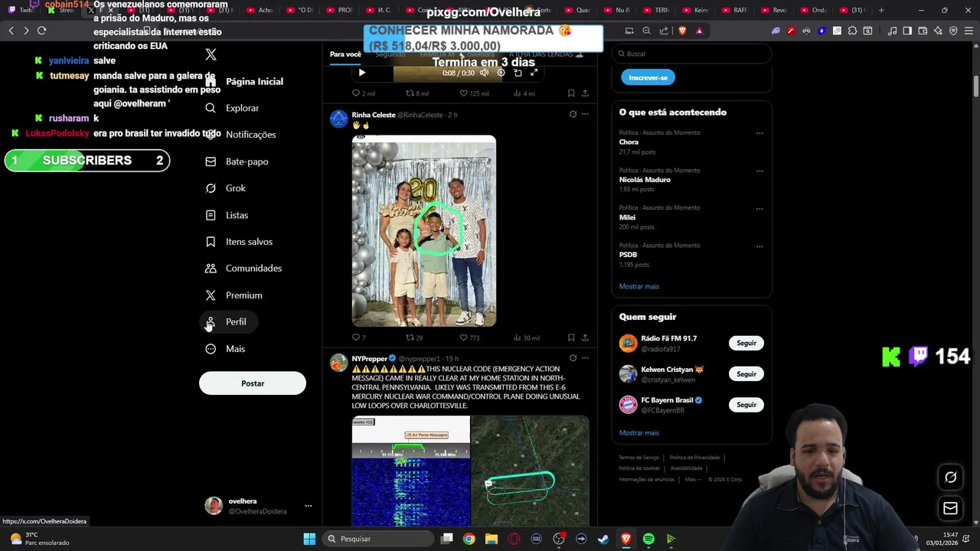Open Spotify from the taskbar
The image size is (980, 551).
(x=648, y=539)
